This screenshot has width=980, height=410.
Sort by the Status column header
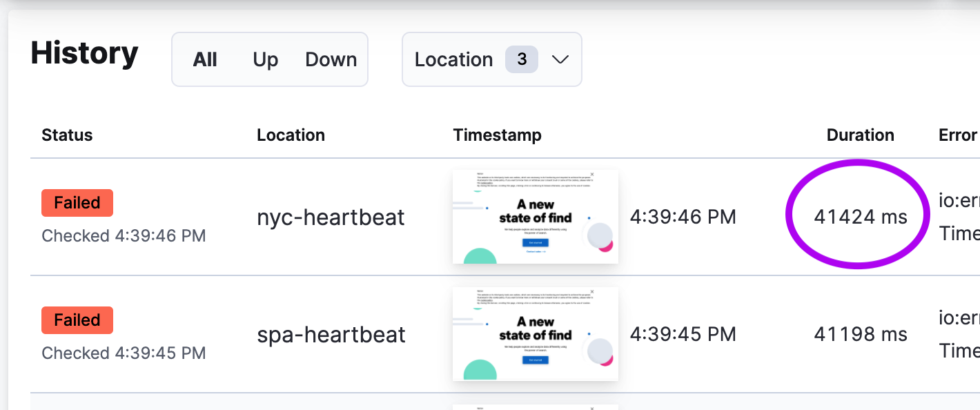point(67,135)
